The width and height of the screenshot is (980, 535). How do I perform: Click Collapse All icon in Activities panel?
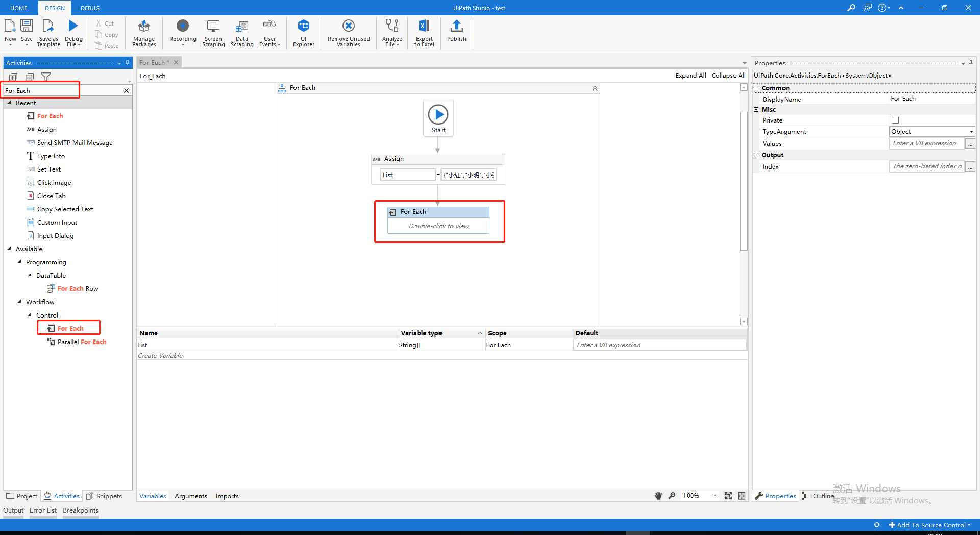point(30,77)
